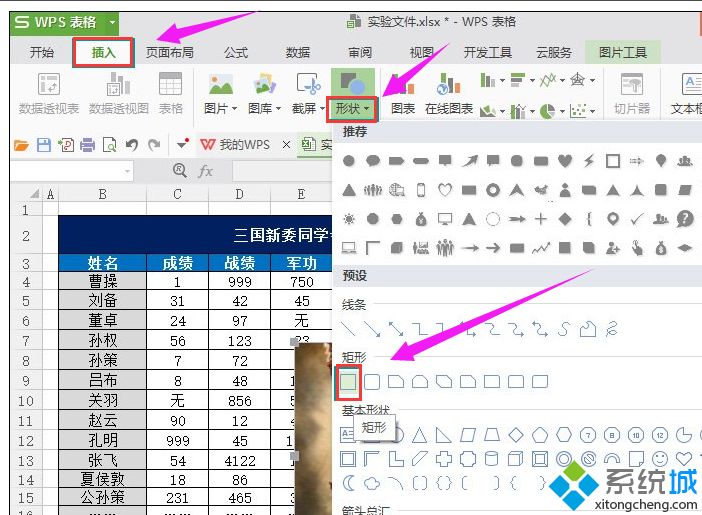
Task: Open the pie chart type dropdown
Action: [562, 110]
